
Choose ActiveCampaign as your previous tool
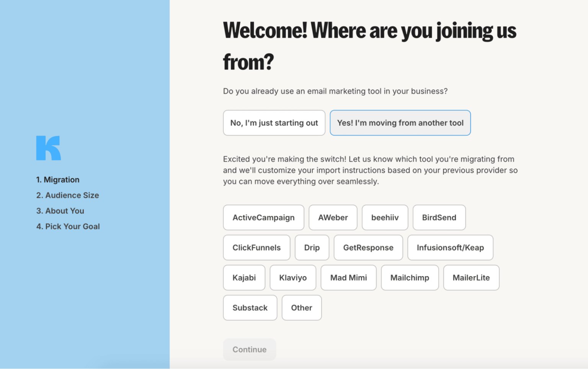pos(263,217)
